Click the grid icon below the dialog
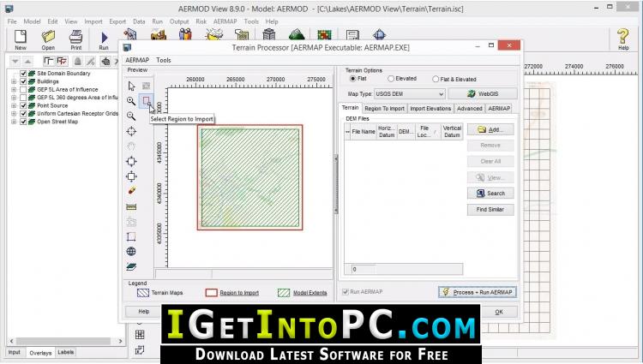643x364 pixels. click(140, 335)
